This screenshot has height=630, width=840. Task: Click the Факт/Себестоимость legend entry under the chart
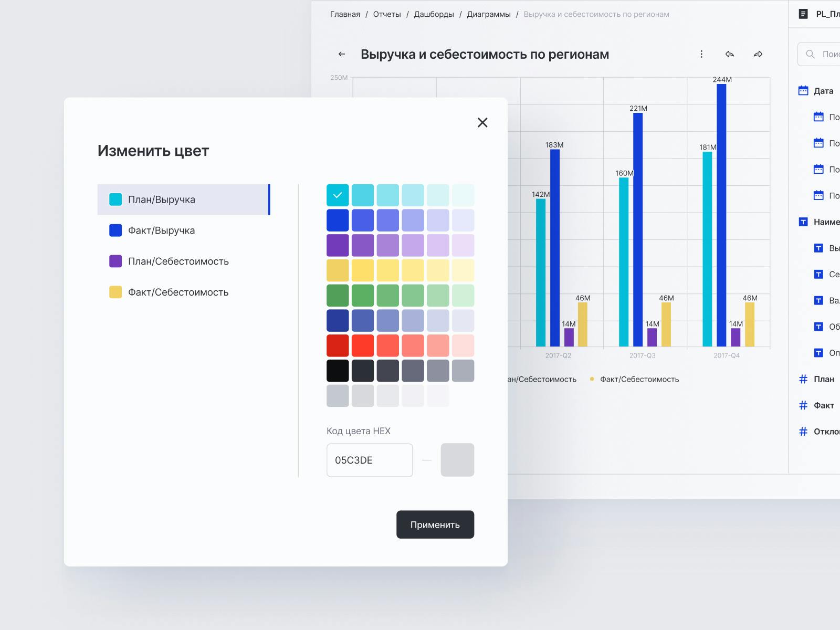pos(634,379)
